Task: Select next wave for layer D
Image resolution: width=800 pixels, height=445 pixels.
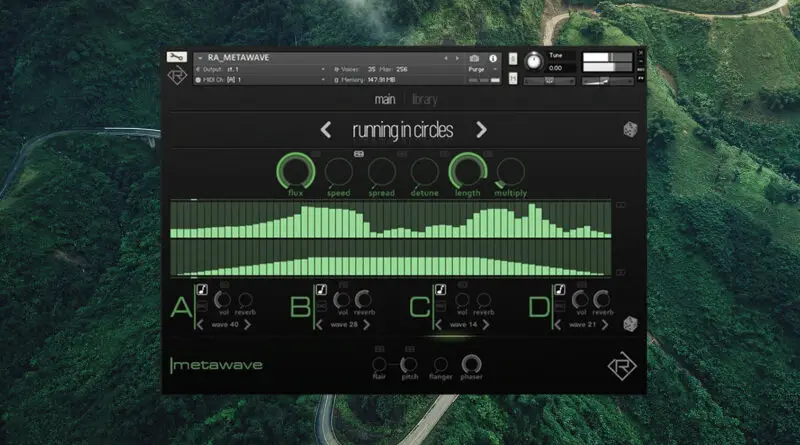Action: tap(605, 325)
